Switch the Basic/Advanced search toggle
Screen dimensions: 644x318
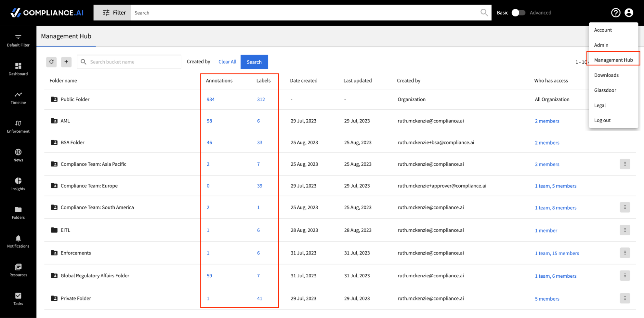[518, 12]
